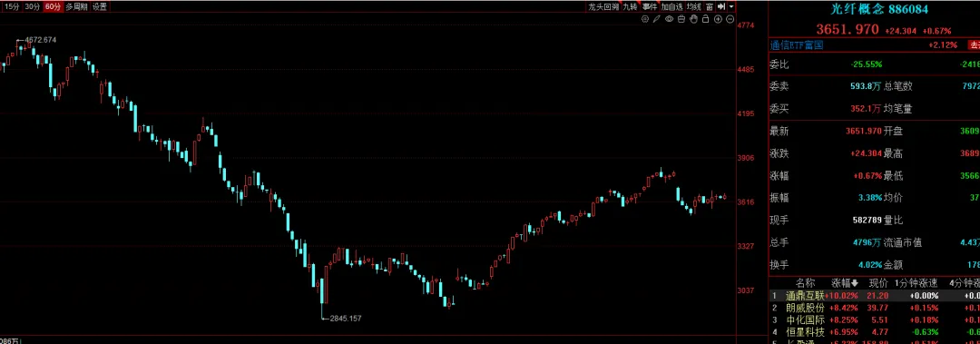This screenshot has height=344, width=980.
Task: Show 事件 events on the chart
Action: 650,7
